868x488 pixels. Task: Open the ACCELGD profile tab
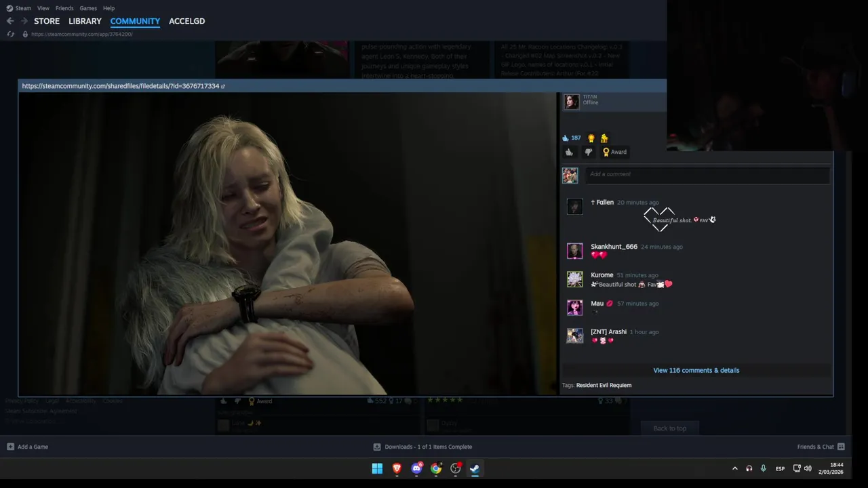click(186, 21)
